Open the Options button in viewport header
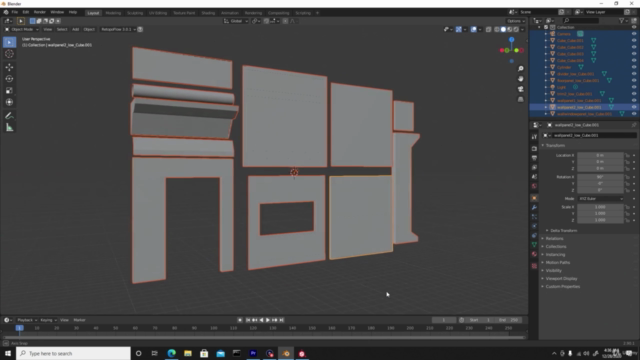640x360 pixels. [516, 21]
